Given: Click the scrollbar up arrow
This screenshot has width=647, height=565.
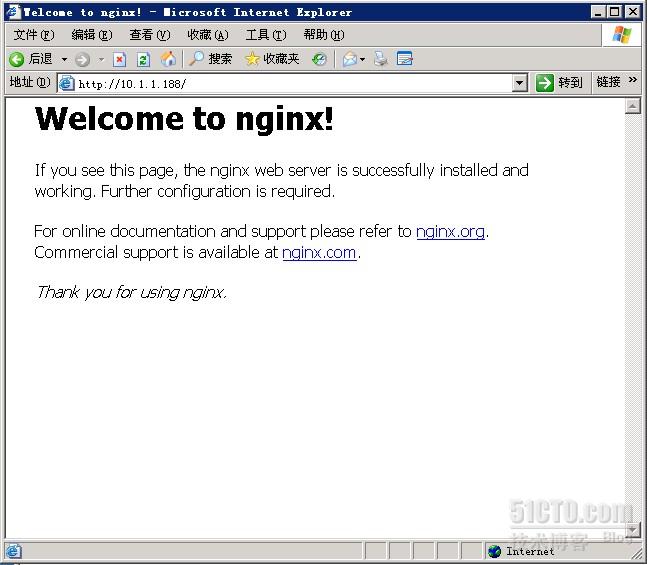Looking at the screenshot, I should click(633, 106).
